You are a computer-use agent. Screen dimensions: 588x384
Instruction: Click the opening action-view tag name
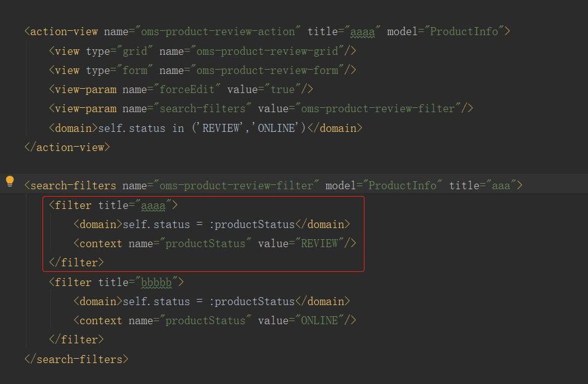tap(64, 31)
